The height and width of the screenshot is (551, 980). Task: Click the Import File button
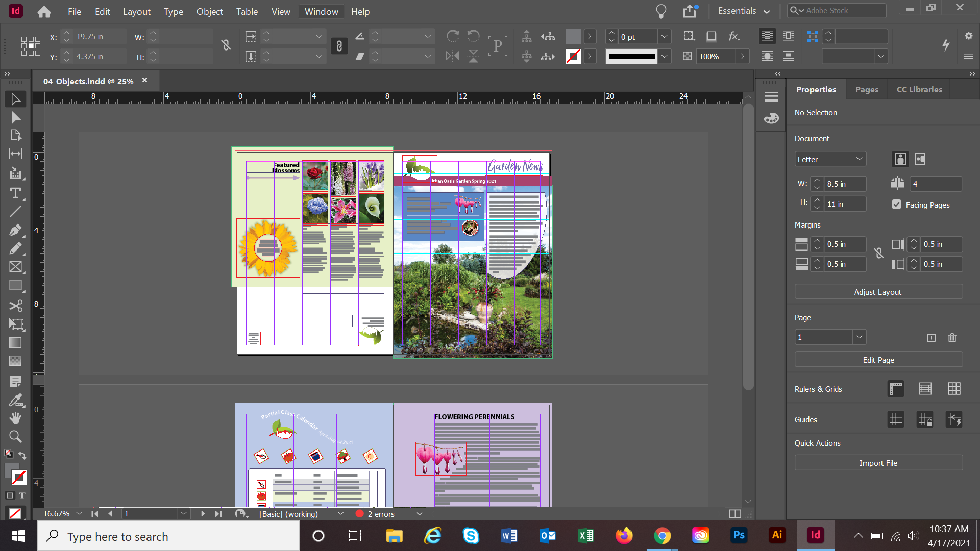coord(877,463)
